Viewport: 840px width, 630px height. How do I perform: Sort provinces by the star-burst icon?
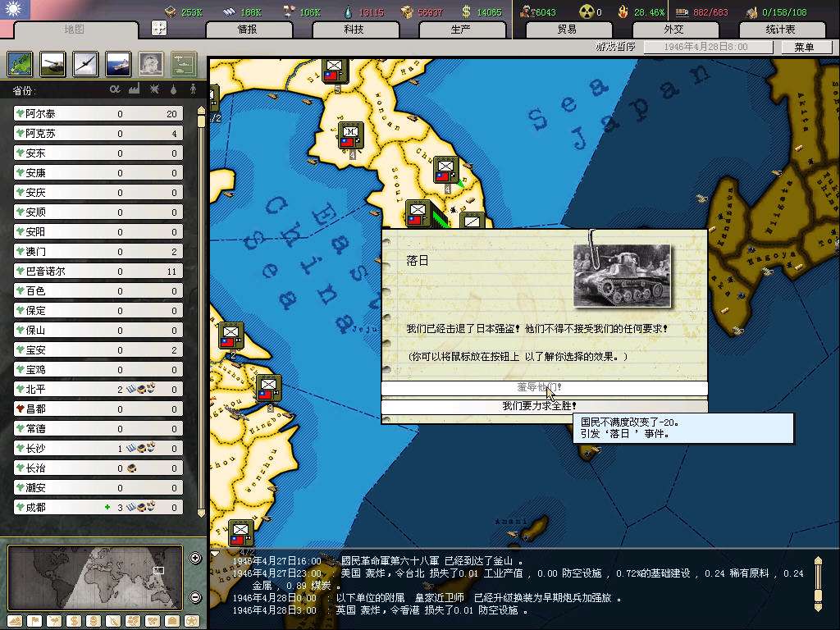(x=154, y=89)
